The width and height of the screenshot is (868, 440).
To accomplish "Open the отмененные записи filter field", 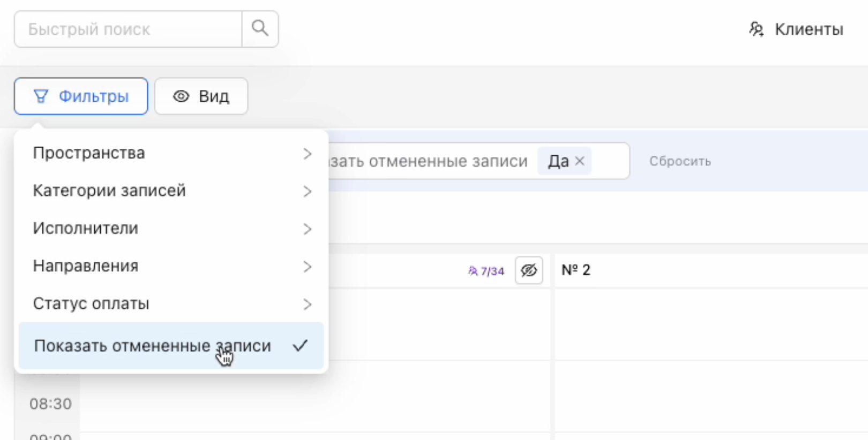I will tap(429, 161).
